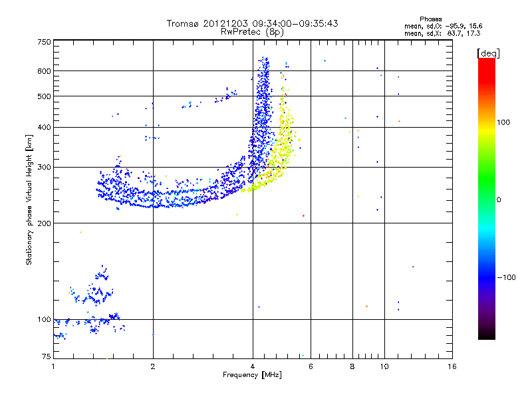Click the y-axis tick label "75"

(x=47, y=356)
